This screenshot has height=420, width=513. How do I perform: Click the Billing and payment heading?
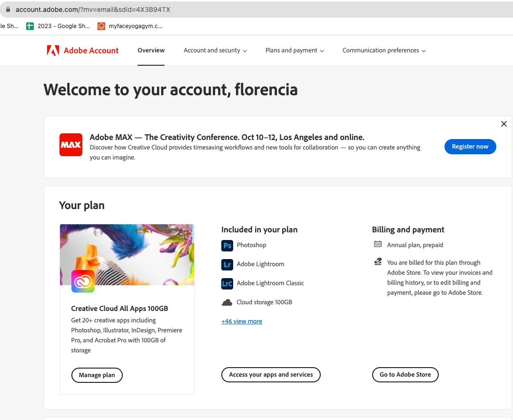[408, 230]
